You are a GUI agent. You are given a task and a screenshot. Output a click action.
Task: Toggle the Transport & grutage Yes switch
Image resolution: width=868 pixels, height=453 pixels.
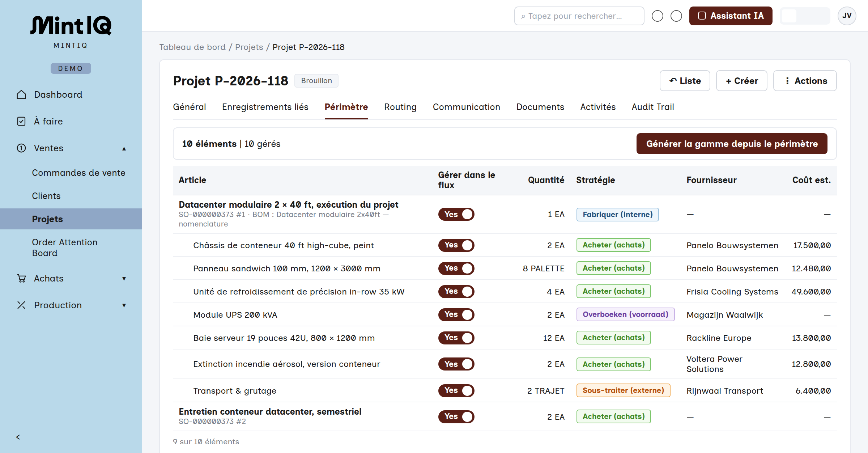(456, 391)
